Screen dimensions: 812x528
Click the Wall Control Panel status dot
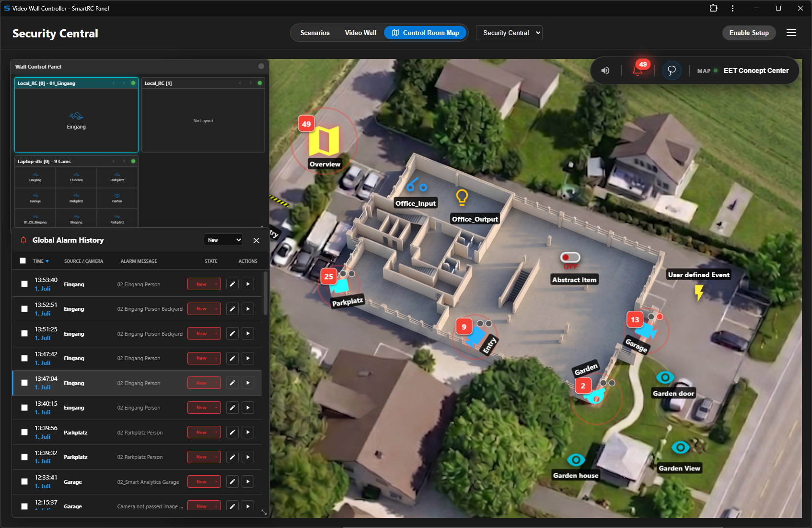(261, 66)
